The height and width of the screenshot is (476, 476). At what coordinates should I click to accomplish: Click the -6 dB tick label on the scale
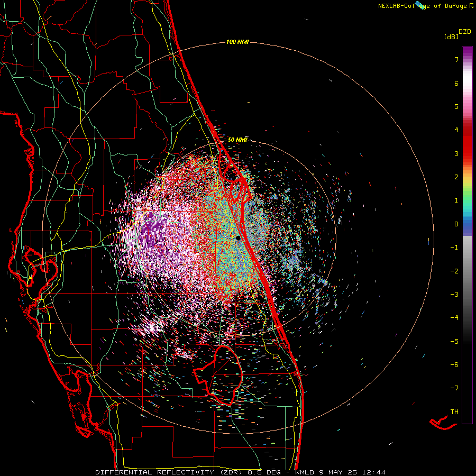[454, 365]
